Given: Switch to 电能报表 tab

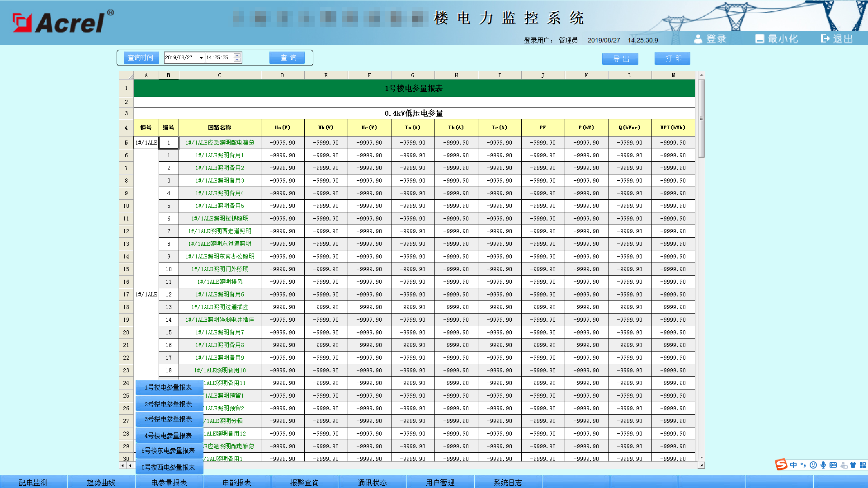Looking at the screenshot, I should coord(237,482).
